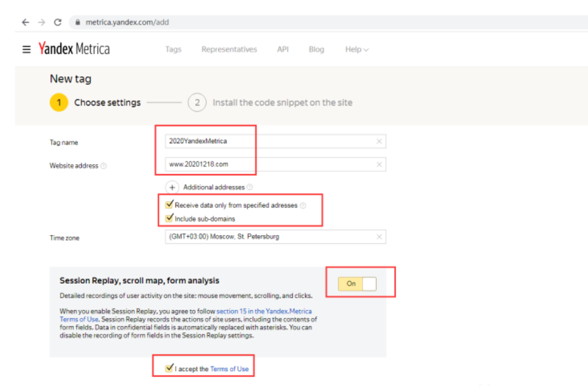The height and width of the screenshot is (386, 588).
Task: Open the section 15 Yandex.Metrica link
Action: [x=264, y=311]
